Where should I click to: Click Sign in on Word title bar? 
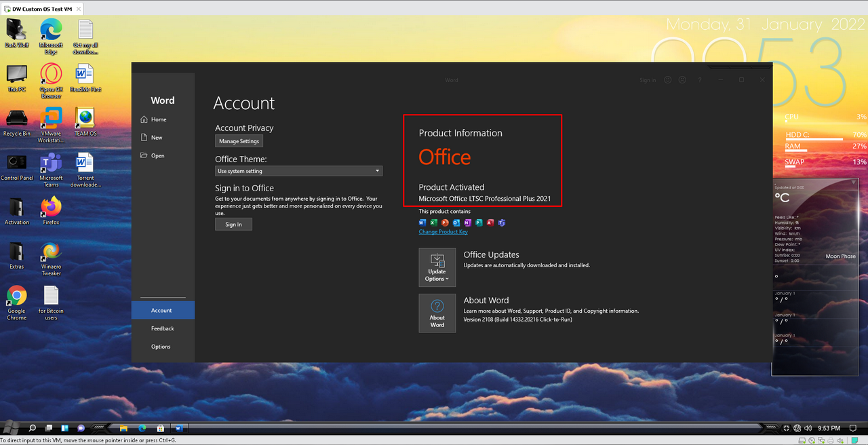(x=648, y=80)
